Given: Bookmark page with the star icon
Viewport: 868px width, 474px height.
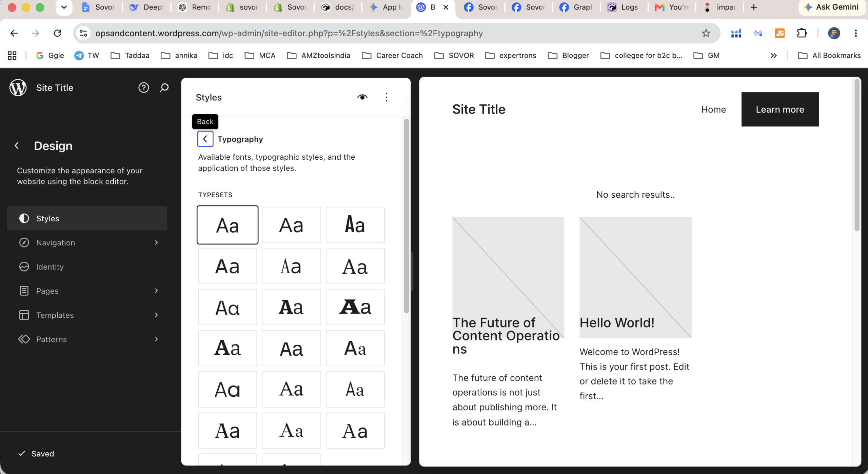Looking at the screenshot, I should 706,33.
